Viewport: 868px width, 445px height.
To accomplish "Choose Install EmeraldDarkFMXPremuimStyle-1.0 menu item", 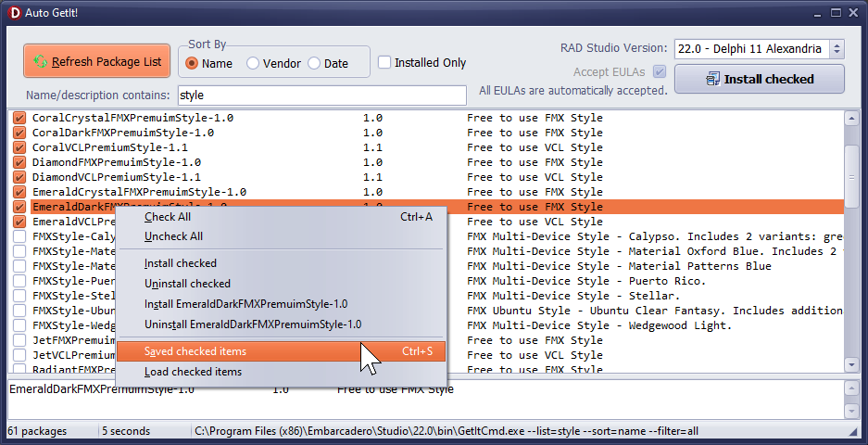I will point(282,304).
